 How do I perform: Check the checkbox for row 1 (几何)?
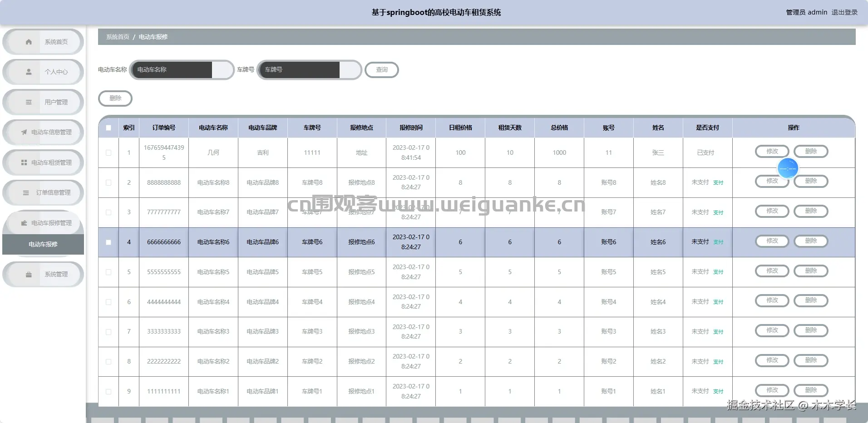click(108, 152)
